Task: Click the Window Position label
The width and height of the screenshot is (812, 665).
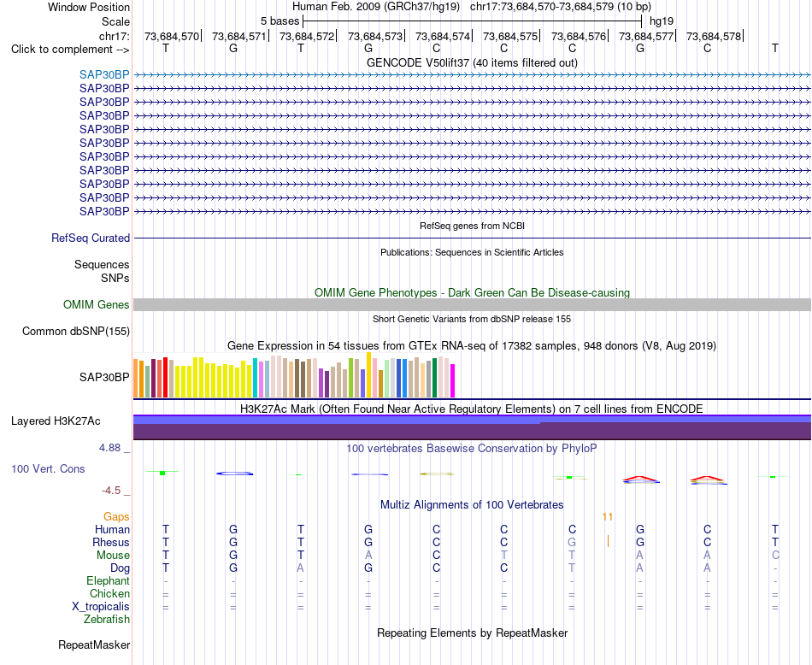Action: point(89,7)
